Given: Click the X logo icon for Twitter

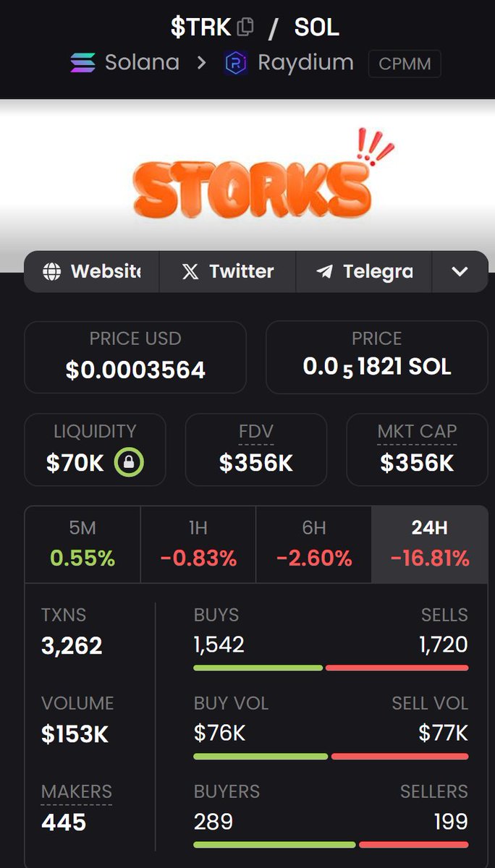Looking at the screenshot, I should pos(190,272).
